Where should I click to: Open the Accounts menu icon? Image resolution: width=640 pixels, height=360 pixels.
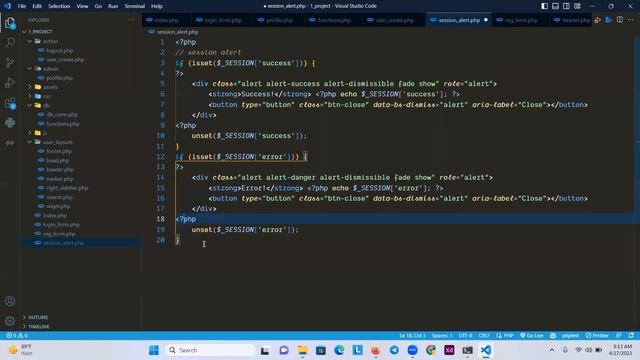pyautogui.click(x=10, y=301)
